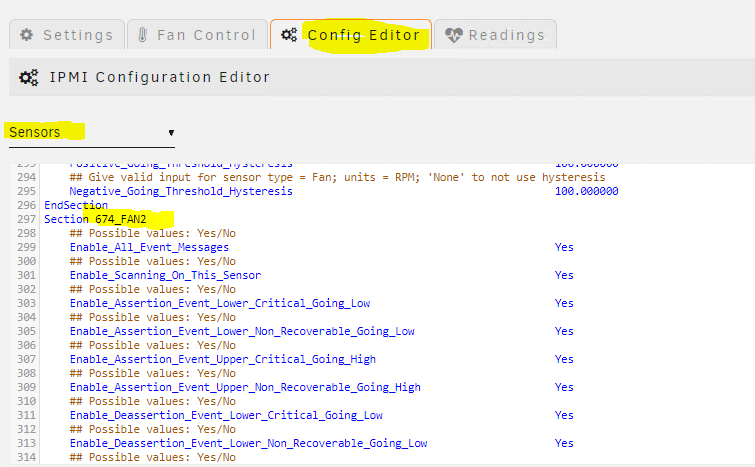
Task: Click 'Enable_Deassertion_Event_Lower_Non_Recoverable_Going_Low' key
Action: click(x=248, y=442)
